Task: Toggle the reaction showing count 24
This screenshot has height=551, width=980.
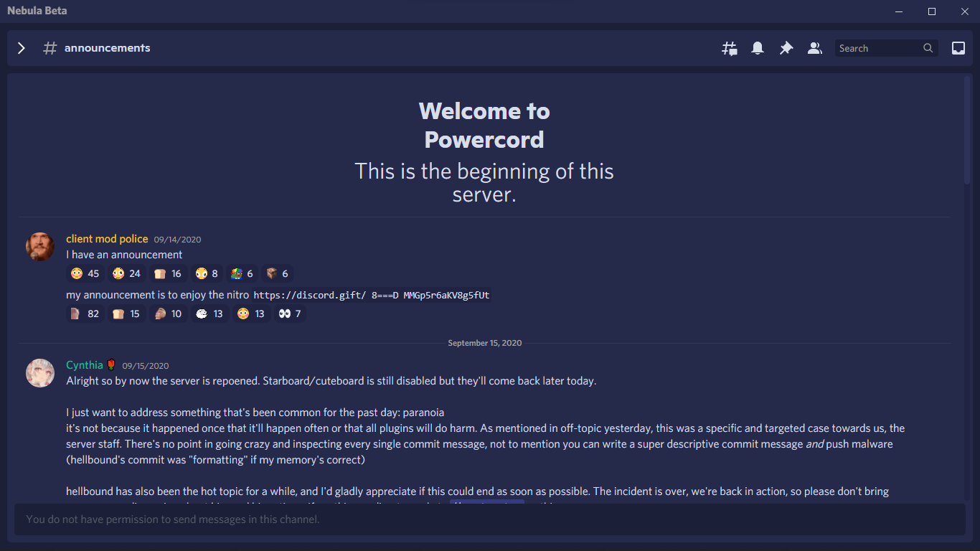Action: coord(127,273)
